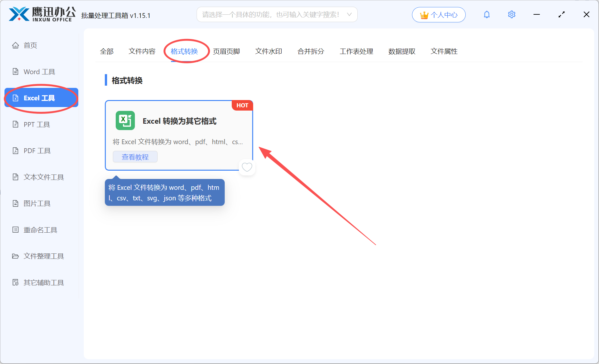Open Word 工具 in sidebar

[x=42, y=72]
